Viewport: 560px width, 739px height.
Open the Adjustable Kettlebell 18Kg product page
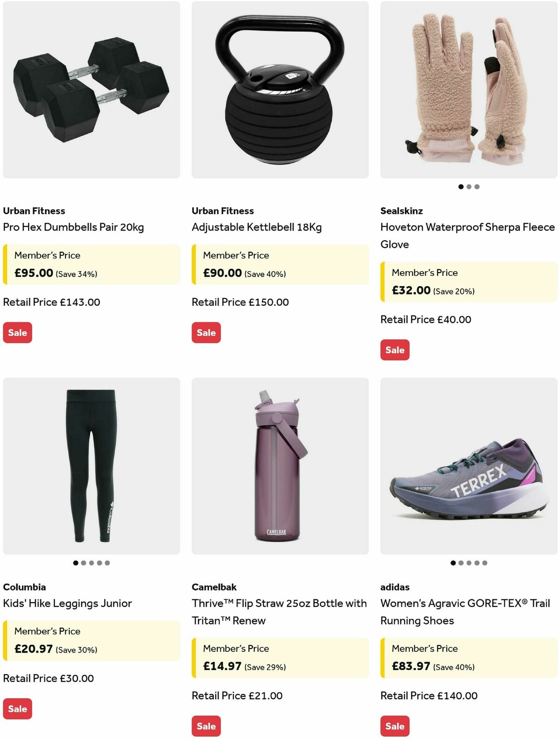(257, 227)
